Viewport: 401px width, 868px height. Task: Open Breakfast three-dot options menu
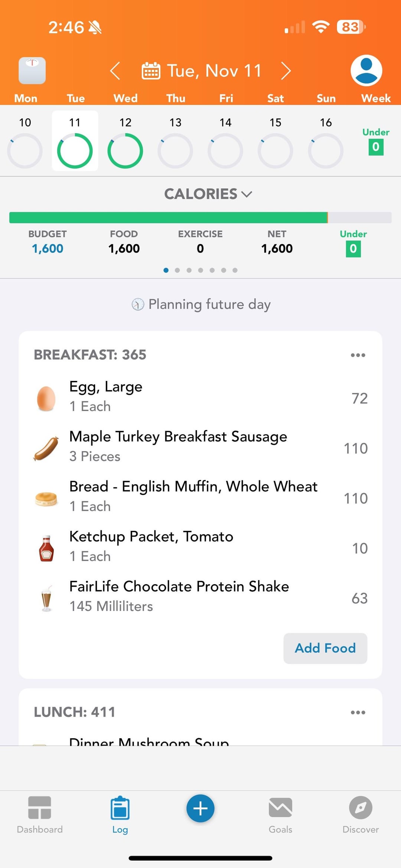pos(358,355)
